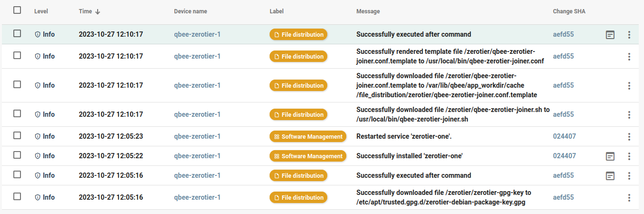Open qbee-zerotier-1 link in zerotier-gpg-key row
The height and width of the screenshot is (214, 644).
[x=197, y=197]
